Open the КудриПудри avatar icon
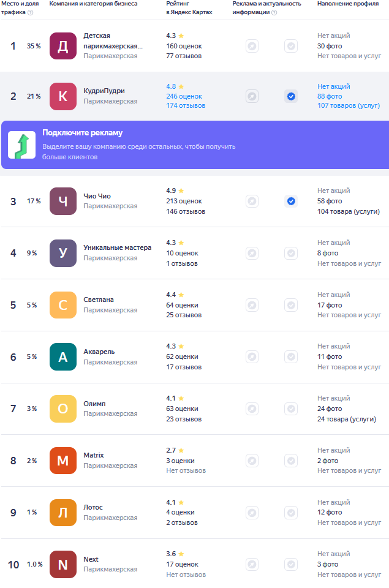389x588 pixels. click(x=63, y=96)
